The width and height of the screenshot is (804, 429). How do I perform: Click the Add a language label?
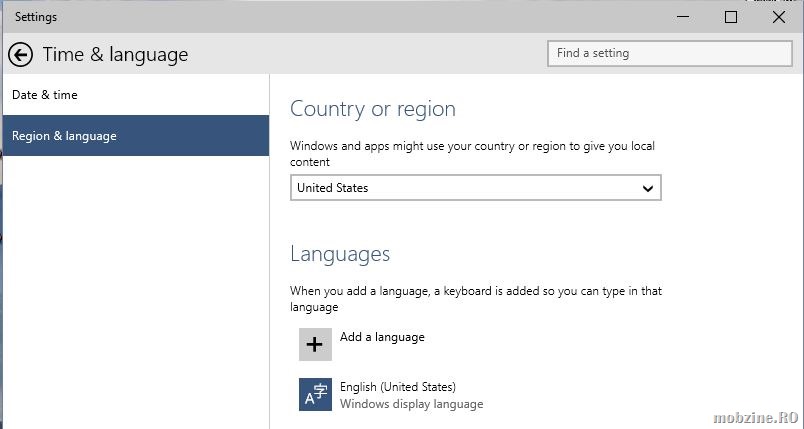click(382, 337)
